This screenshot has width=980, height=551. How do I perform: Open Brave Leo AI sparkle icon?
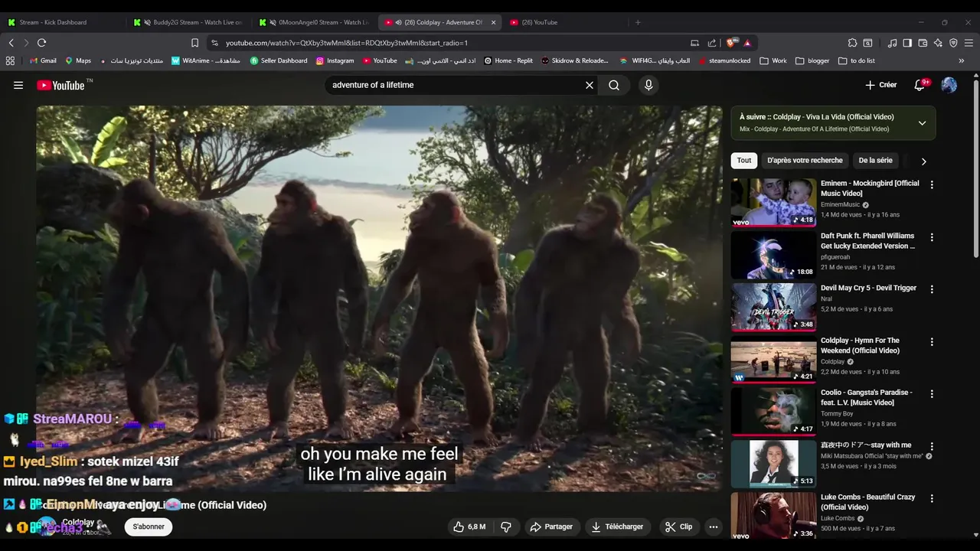point(938,43)
